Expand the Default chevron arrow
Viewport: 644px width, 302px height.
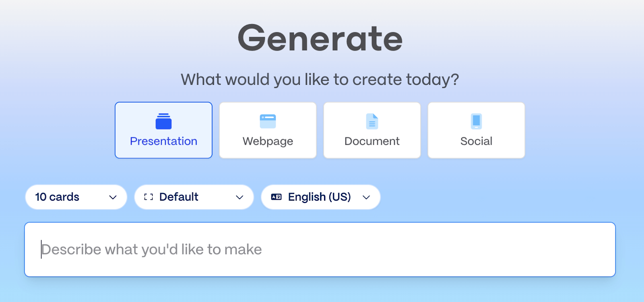[x=239, y=197]
